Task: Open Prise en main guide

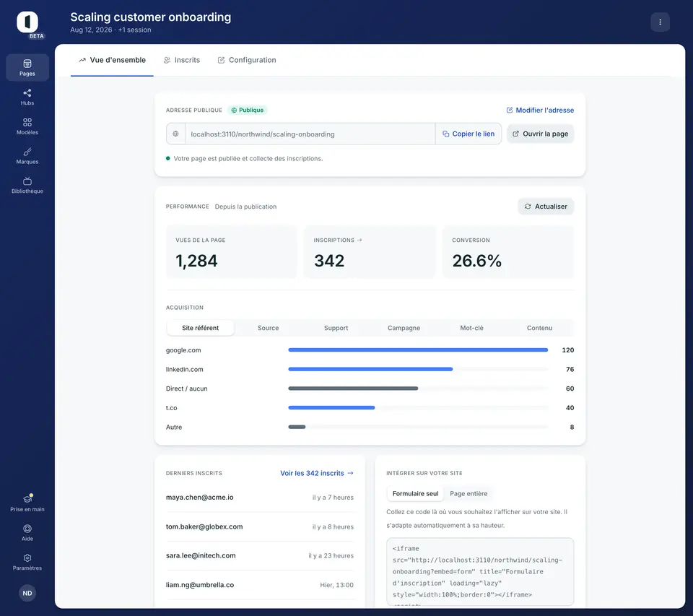Action: [27, 503]
